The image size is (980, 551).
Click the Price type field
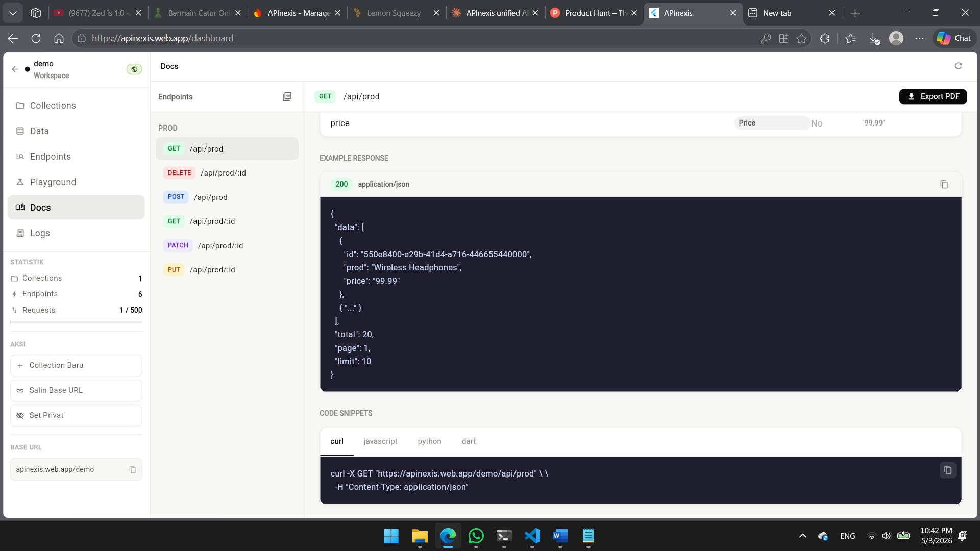[x=772, y=123]
